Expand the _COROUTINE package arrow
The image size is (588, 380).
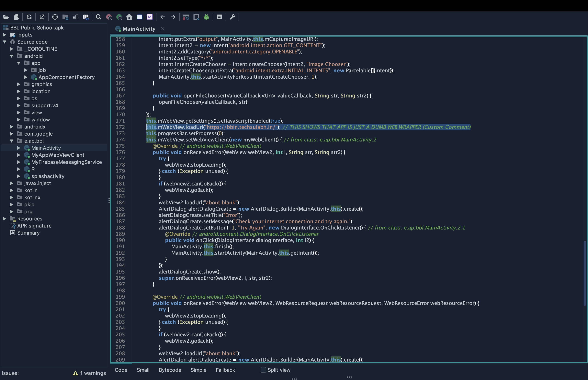click(12, 49)
